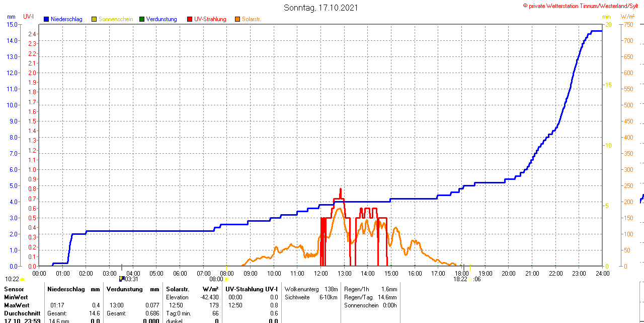Click the Regen/Tag value row

370,297
